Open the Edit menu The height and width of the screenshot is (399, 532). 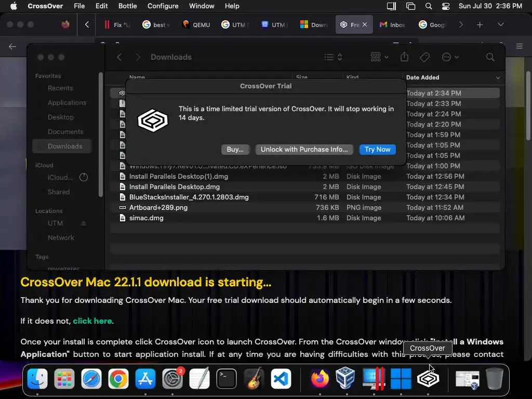click(x=101, y=6)
